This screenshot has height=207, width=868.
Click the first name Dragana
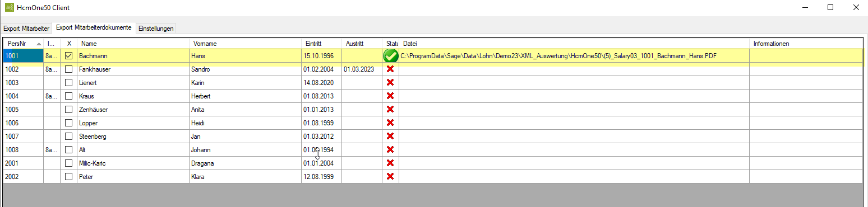[202, 163]
